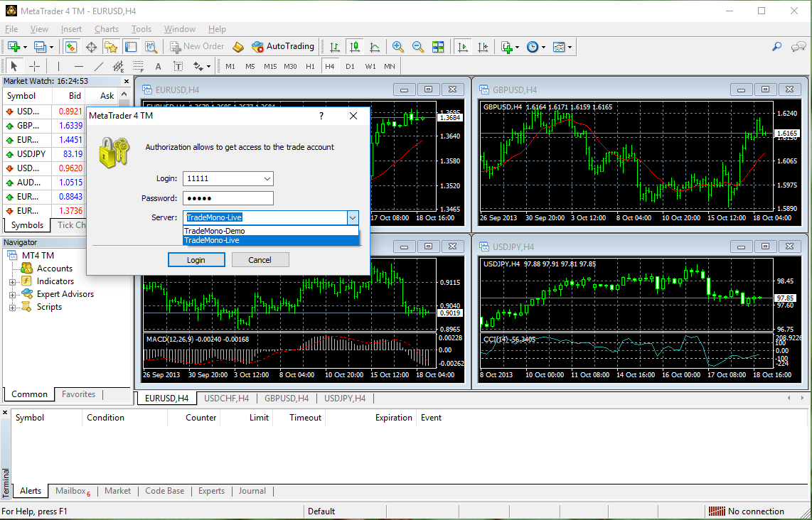Open the Profiles dropdown arrow
812x520 pixels.
coord(51,47)
